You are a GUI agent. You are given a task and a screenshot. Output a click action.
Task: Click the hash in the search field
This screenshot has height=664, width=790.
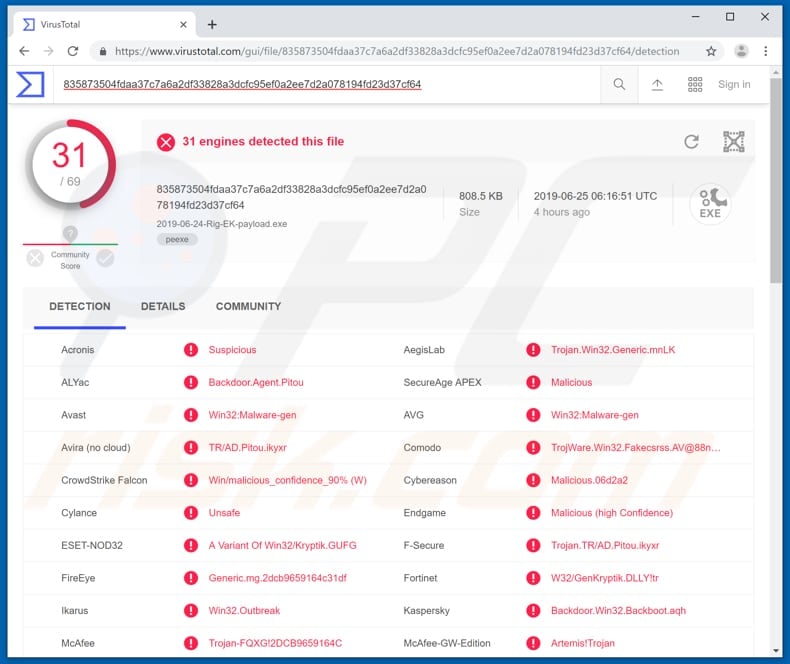pos(242,84)
